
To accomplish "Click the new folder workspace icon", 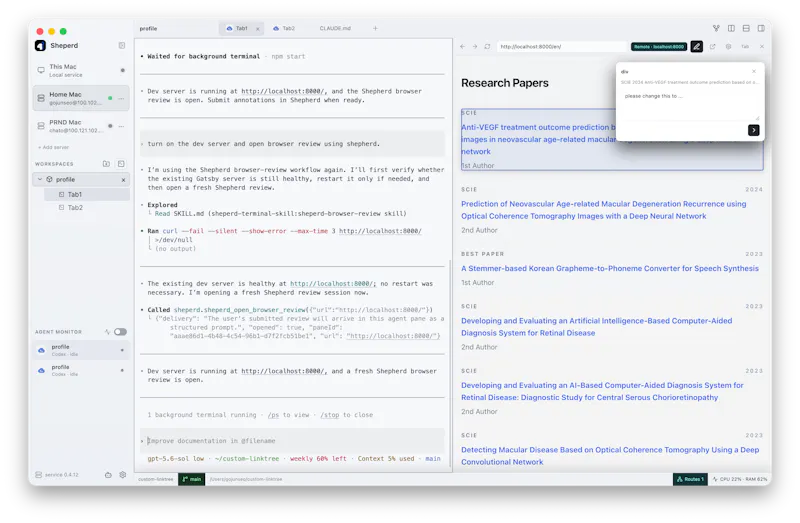I will tap(106, 164).
